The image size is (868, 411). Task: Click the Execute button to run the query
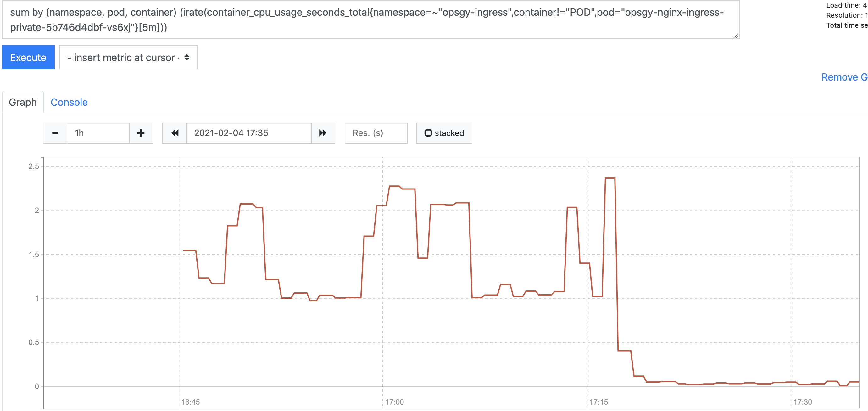coord(28,57)
